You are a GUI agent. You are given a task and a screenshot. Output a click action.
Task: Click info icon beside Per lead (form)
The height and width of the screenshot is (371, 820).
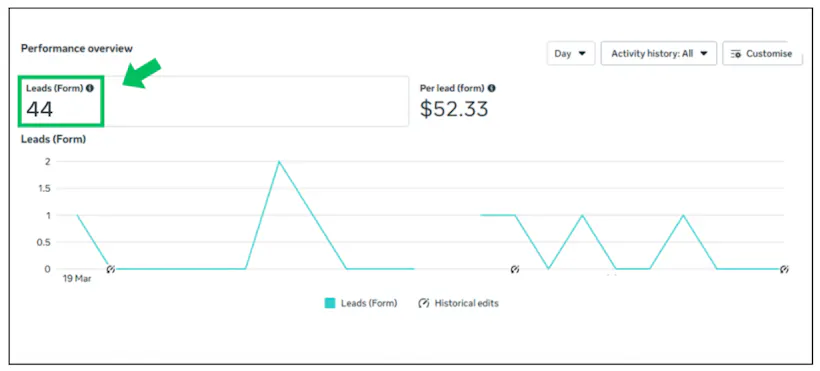coord(492,88)
